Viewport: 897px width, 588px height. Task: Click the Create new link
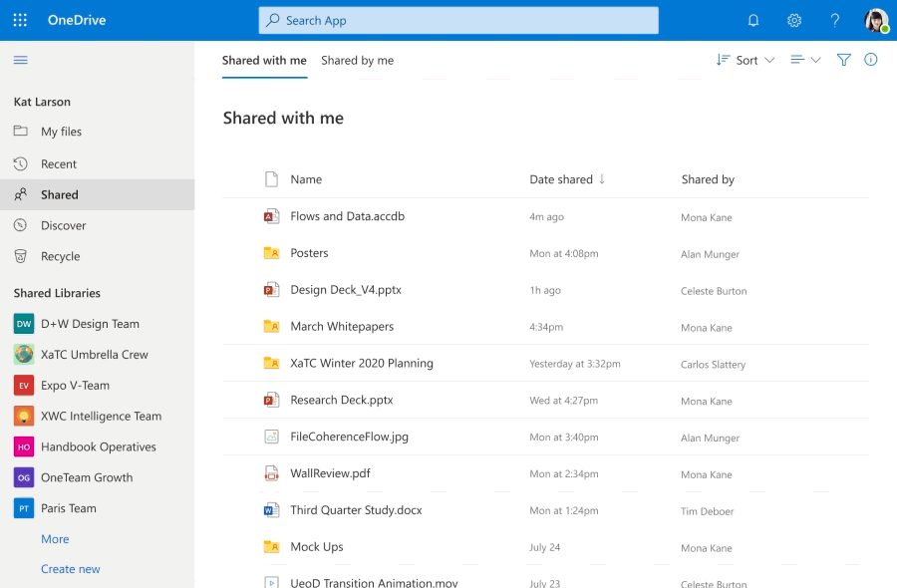point(70,568)
